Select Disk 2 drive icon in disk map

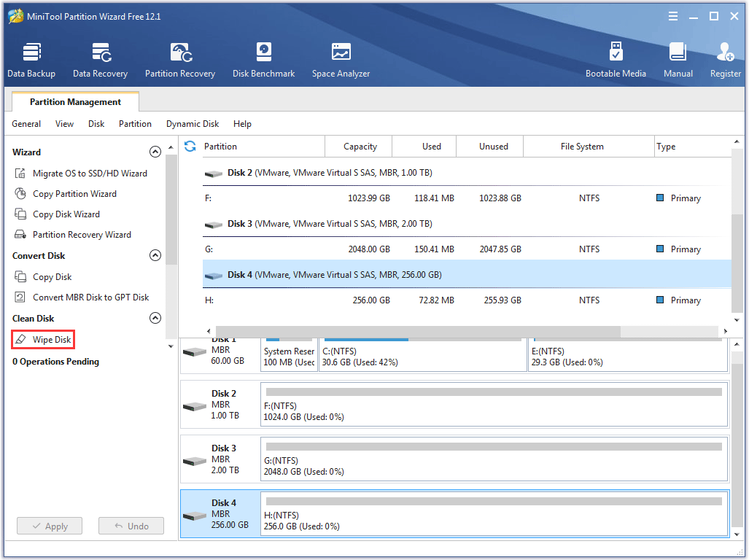(x=195, y=407)
